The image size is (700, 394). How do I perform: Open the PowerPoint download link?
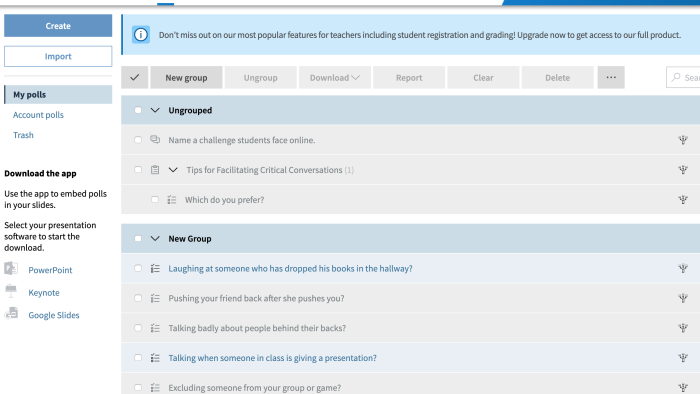pyautogui.click(x=50, y=270)
